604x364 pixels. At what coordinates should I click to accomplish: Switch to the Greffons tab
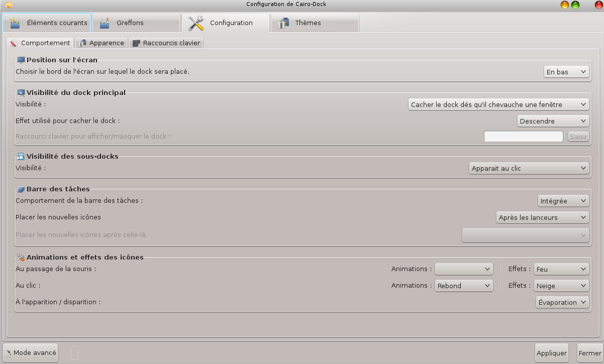[x=136, y=23]
